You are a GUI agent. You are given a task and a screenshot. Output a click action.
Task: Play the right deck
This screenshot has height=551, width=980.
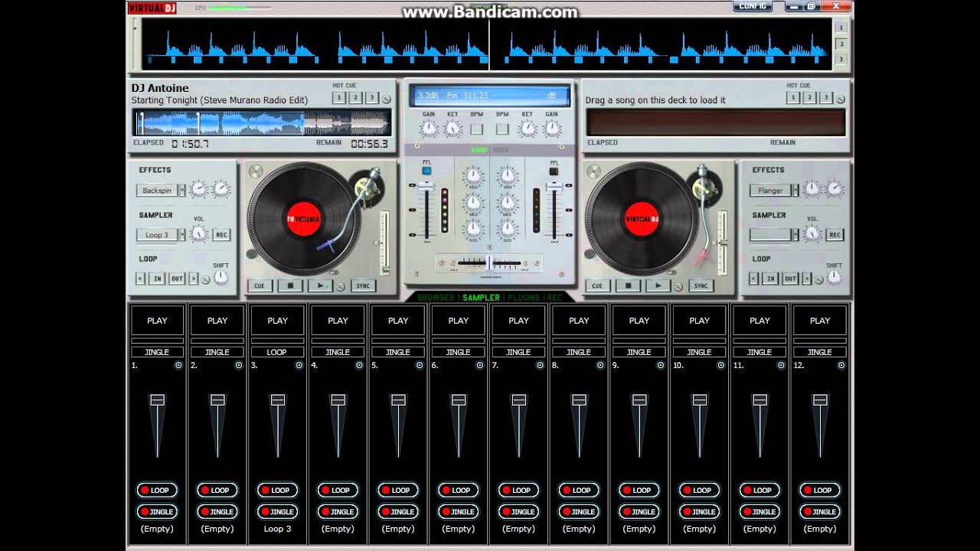point(657,285)
